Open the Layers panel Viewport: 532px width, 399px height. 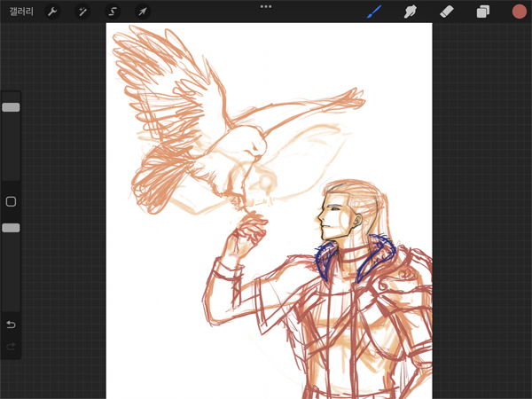click(x=483, y=12)
